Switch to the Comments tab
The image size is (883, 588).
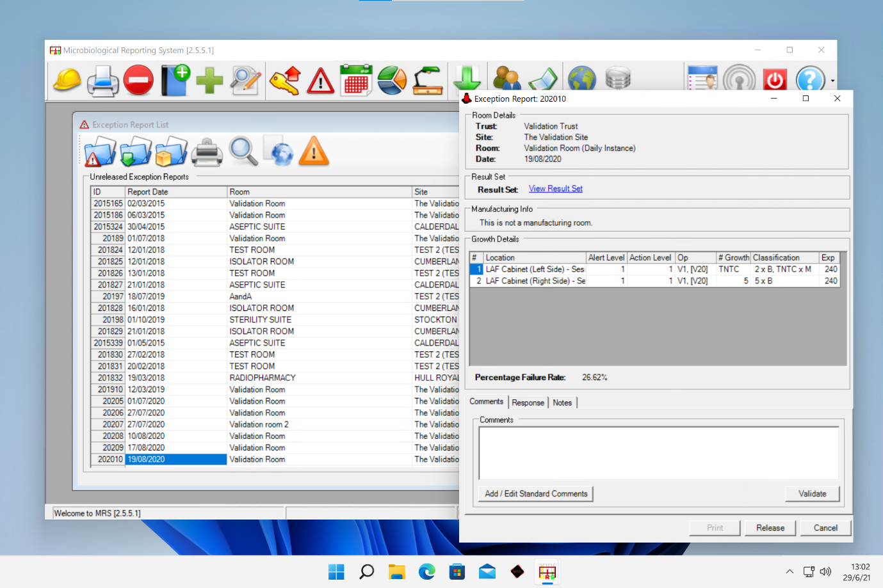(487, 402)
